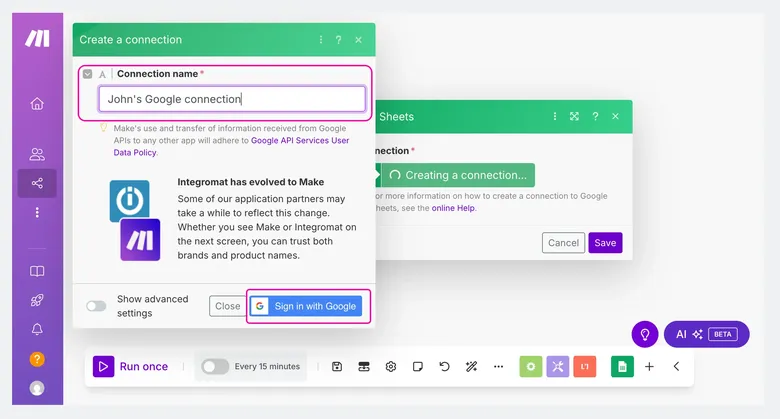Toggle the Connection name map checkbox
Viewport: 780px width, 419px height.
[88, 74]
